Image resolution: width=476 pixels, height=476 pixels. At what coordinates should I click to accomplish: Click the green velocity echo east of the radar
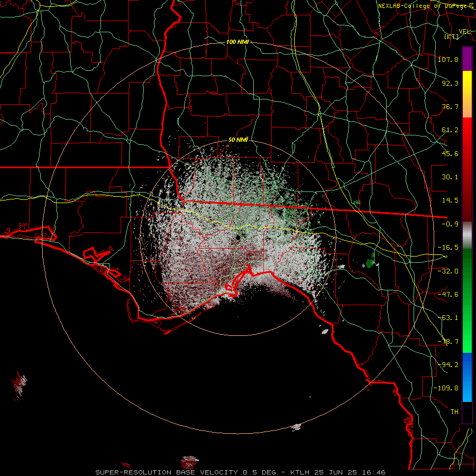[x=371, y=262]
